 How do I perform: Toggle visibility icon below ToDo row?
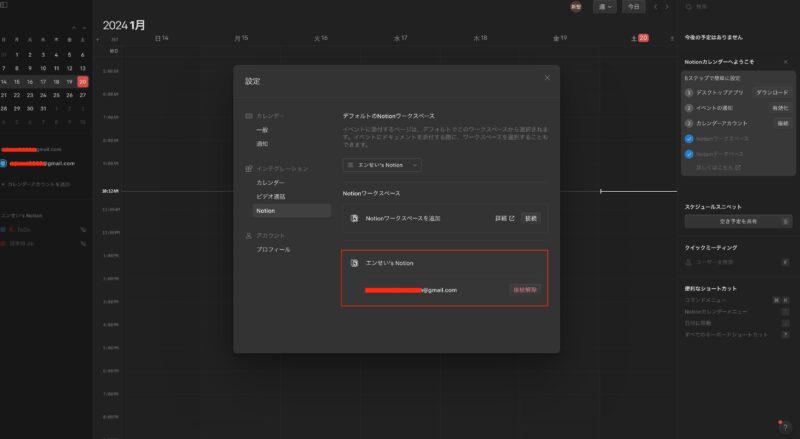click(x=83, y=244)
